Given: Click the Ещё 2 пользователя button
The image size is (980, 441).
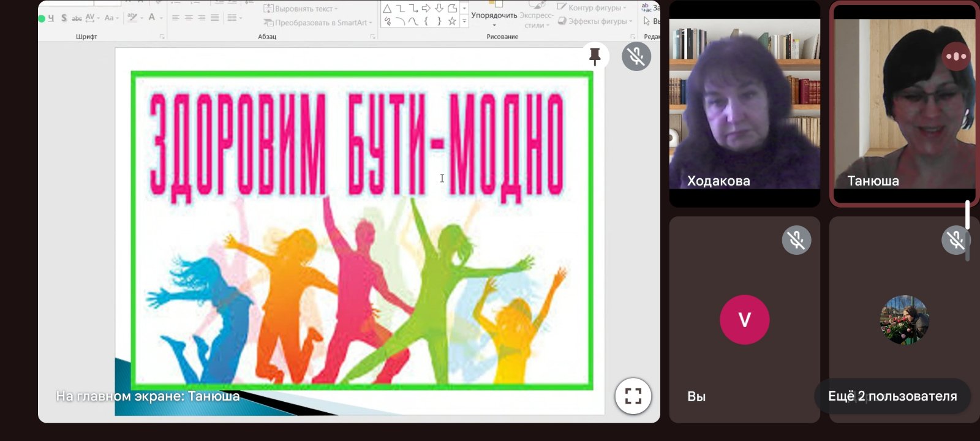Looking at the screenshot, I should click(892, 396).
